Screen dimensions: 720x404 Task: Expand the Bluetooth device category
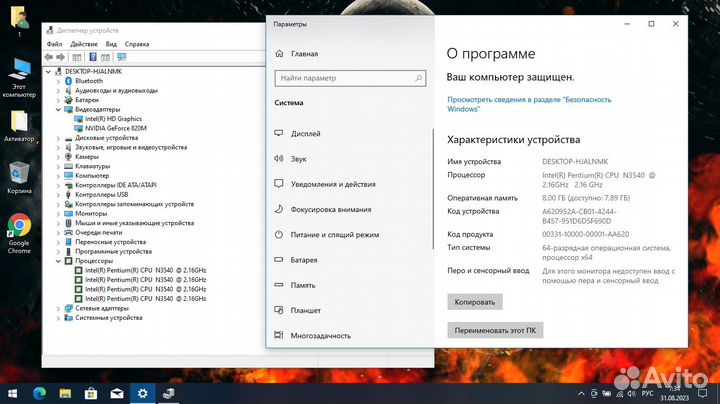[58, 81]
